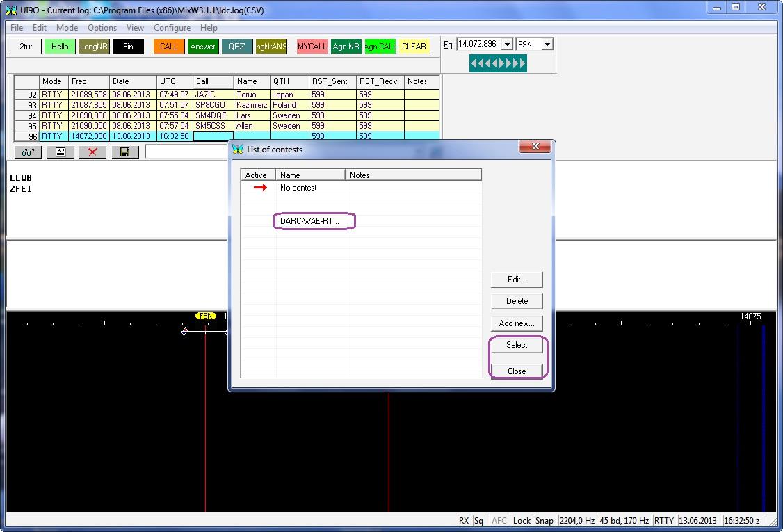Select the DARC-WAE-RT... contest entry
Screen dimensions: 783x532
pos(310,221)
